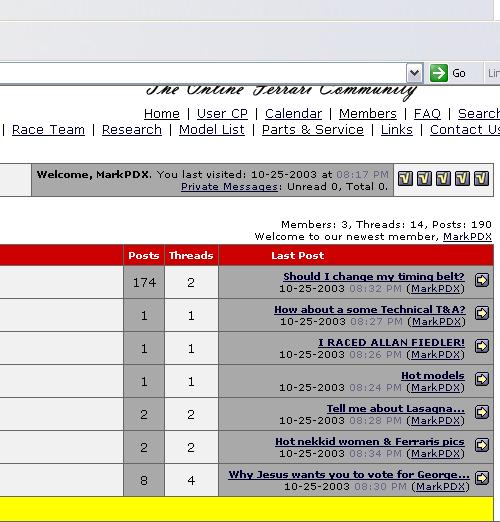Open the address bar dropdown arrow

click(x=414, y=73)
